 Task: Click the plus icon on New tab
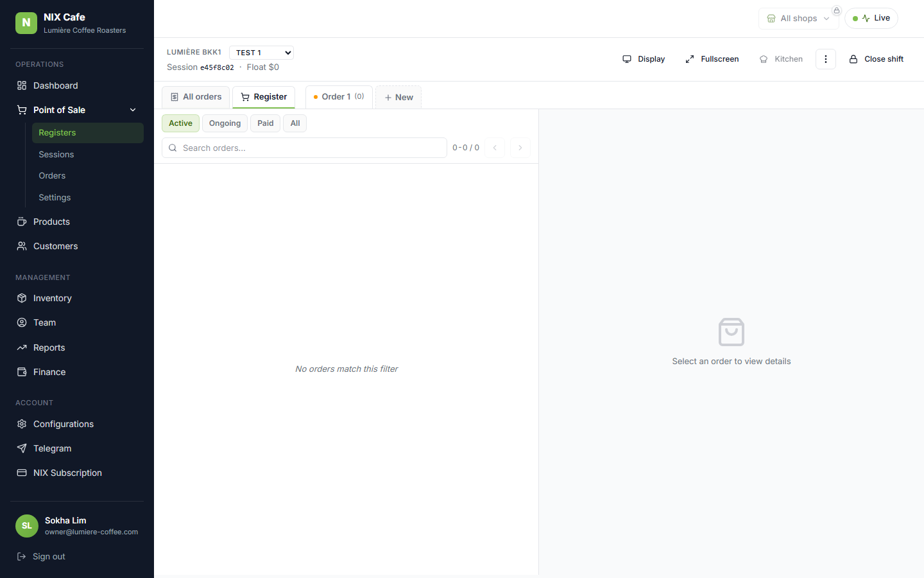[x=388, y=98]
